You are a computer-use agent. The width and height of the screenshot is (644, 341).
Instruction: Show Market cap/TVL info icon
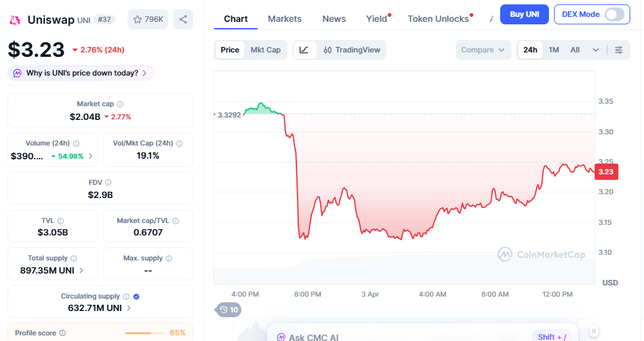click(x=176, y=220)
